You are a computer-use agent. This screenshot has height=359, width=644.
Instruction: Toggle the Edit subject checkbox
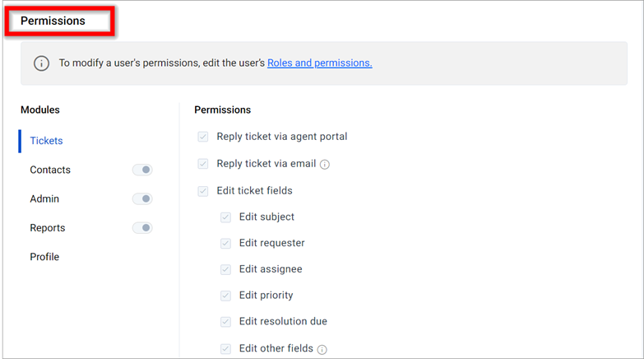tap(225, 217)
